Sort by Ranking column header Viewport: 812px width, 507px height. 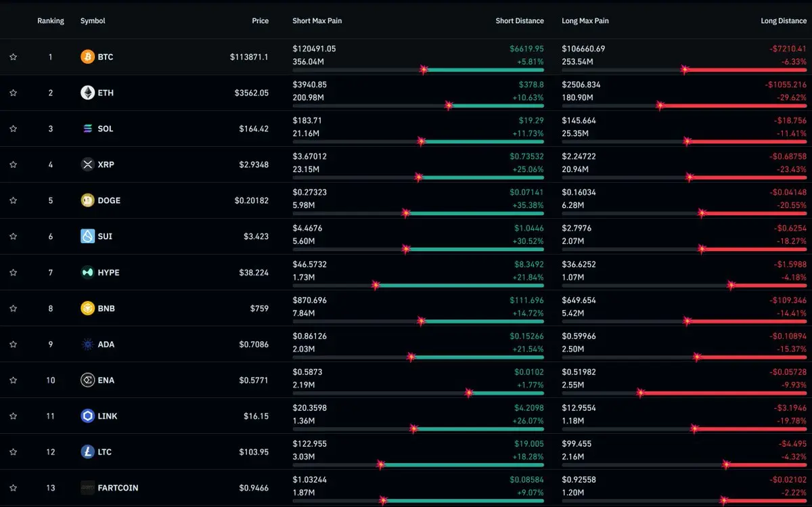(x=51, y=21)
